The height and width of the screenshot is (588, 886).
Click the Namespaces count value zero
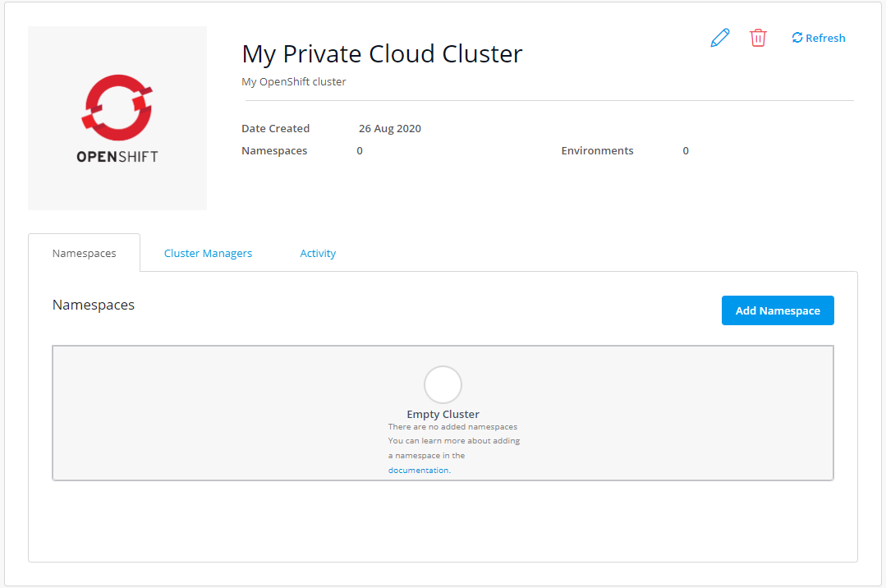point(359,150)
